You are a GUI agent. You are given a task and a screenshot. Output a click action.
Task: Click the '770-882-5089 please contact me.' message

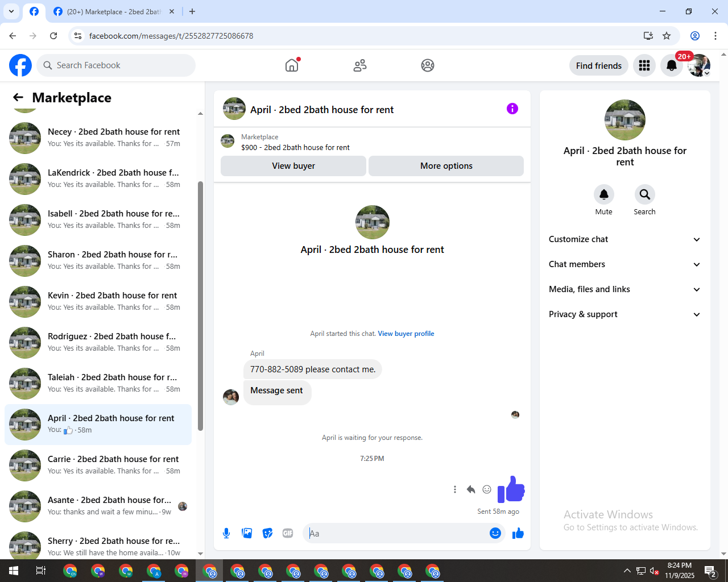pos(313,369)
